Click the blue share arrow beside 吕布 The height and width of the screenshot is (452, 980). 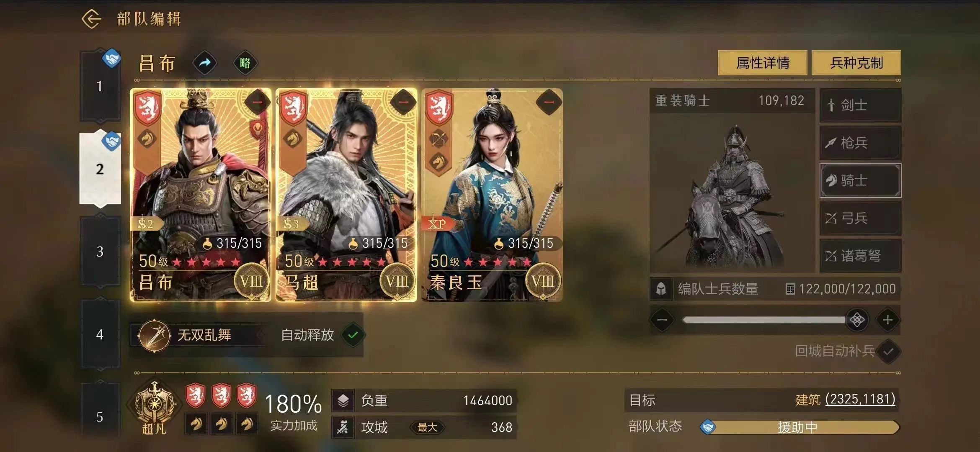click(204, 63)
